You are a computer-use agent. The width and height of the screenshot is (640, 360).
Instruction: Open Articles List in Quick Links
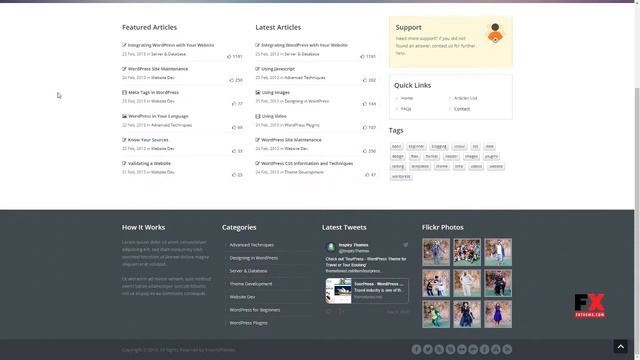point(465,98)
